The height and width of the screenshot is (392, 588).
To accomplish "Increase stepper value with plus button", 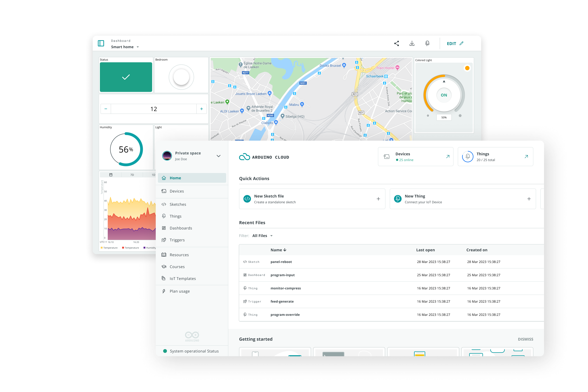I will [202, 109].
